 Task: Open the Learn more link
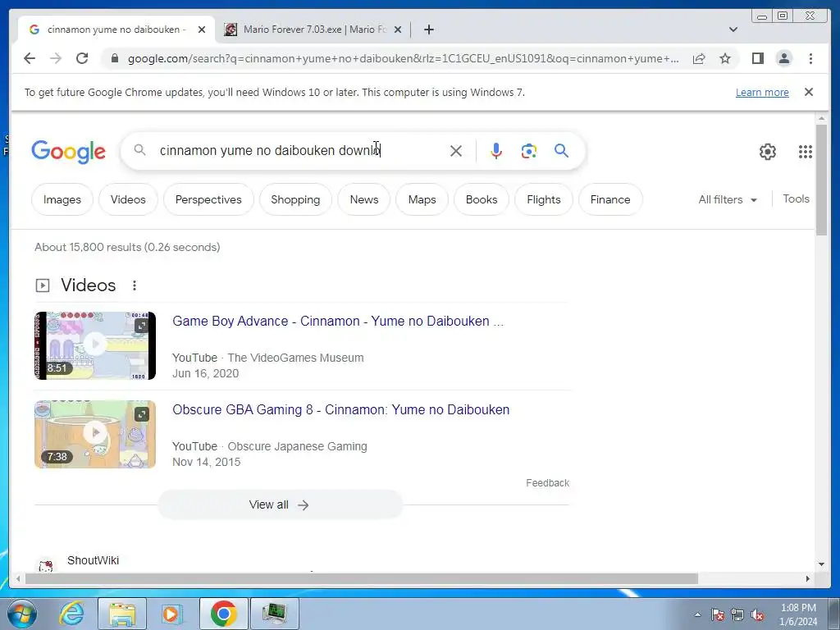[x=762, y=92]
